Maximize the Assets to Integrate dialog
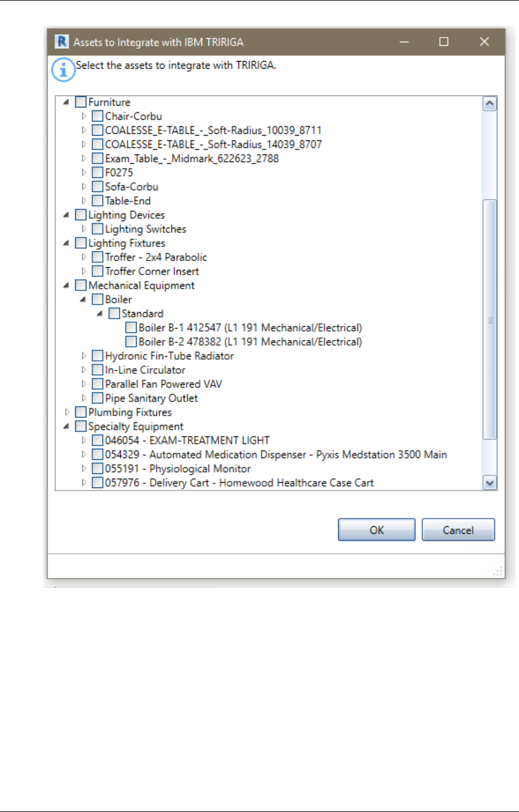This screenshot has width=519, height=812. (x=444, y=42)
